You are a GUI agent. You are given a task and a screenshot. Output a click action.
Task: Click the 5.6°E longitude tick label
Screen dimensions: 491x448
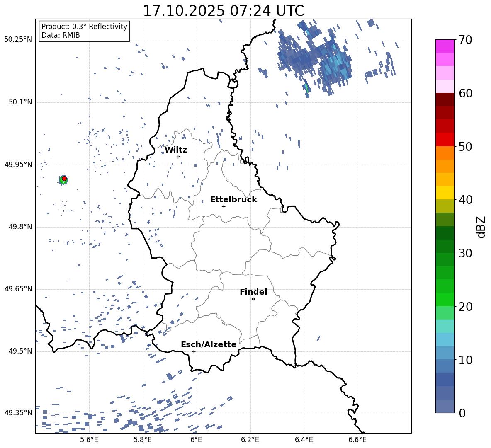coord(89,440)
